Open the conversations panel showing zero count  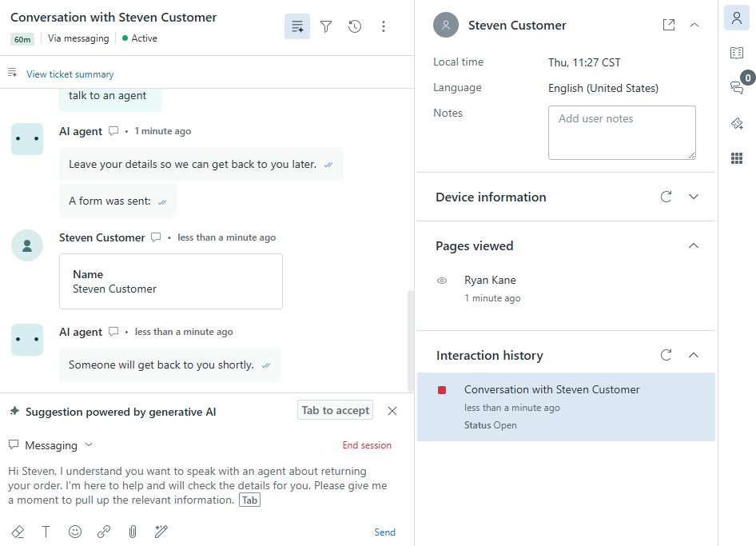pos(736,88)
